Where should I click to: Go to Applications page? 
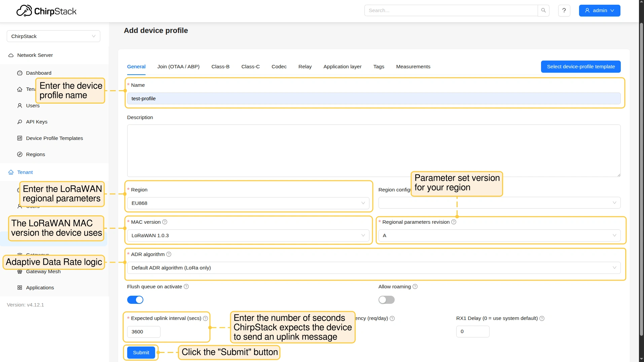coord(40,288)
